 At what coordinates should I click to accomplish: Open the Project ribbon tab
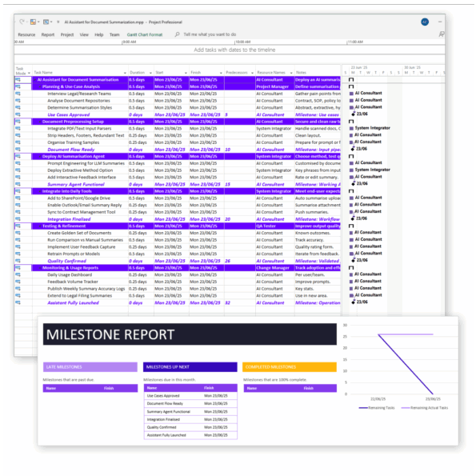[67, 34]
